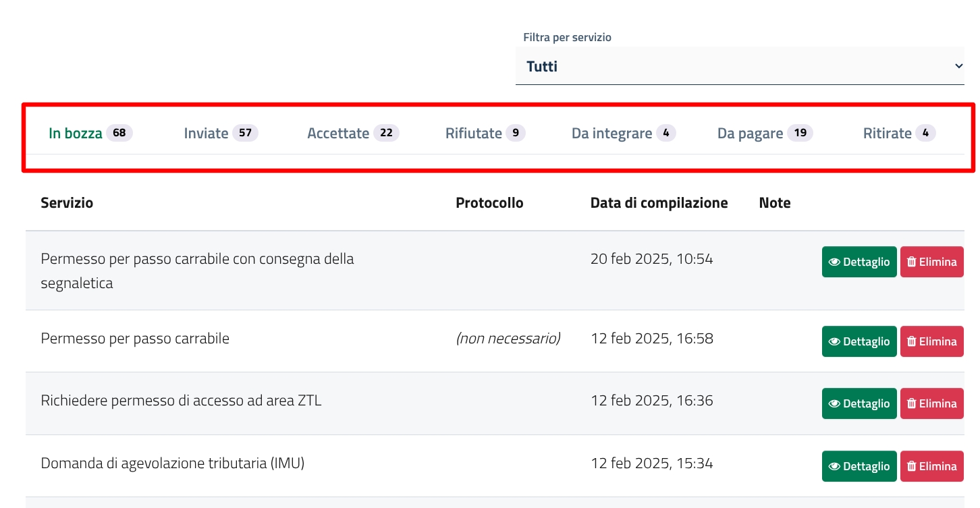Click the Data di compilazione column header

click(x=659, y=202)
